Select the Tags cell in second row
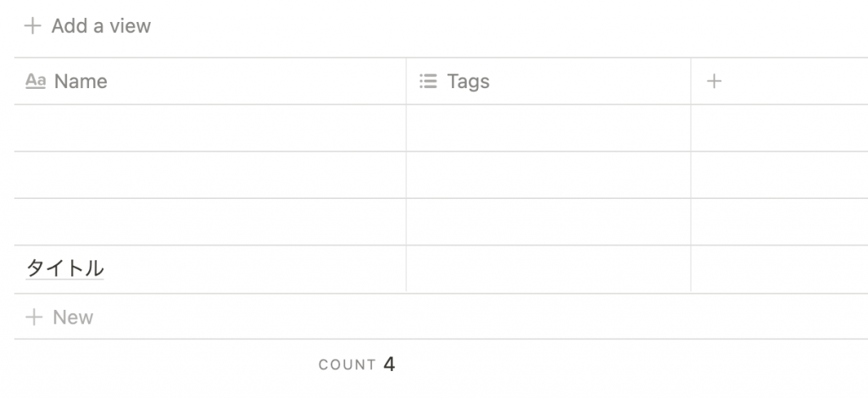The height and width of the screenshot is (398, 868). [x=548, y=174]
